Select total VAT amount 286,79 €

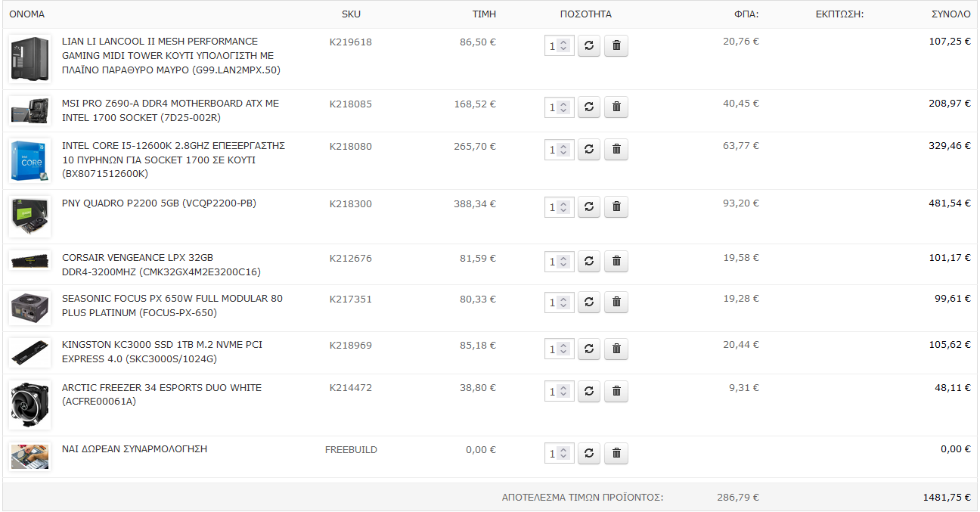tap(738, 498)
